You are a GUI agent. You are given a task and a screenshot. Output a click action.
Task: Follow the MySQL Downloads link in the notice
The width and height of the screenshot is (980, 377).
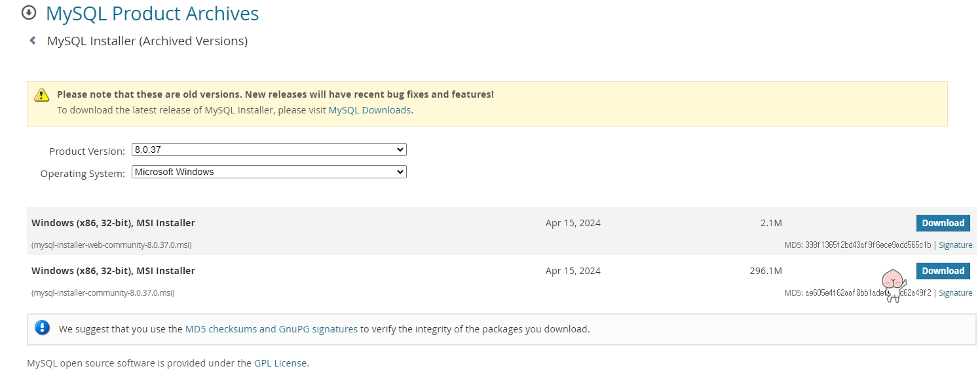coord(369,110)
